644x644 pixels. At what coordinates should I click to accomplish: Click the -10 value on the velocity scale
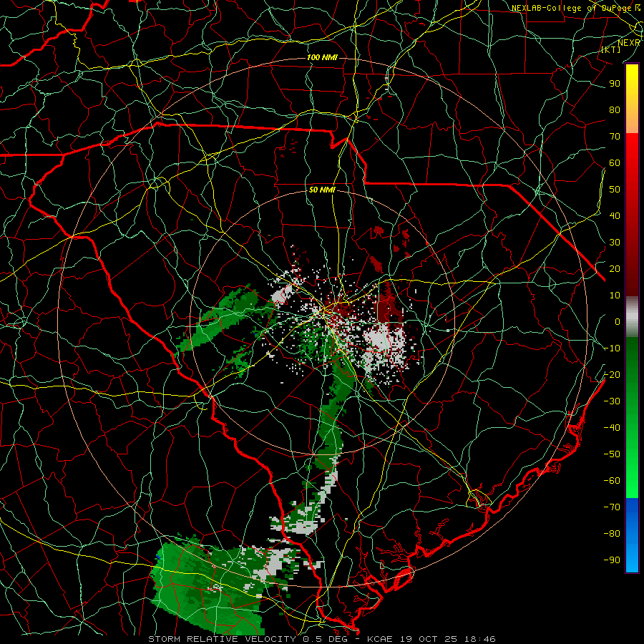tap(612, 348)
